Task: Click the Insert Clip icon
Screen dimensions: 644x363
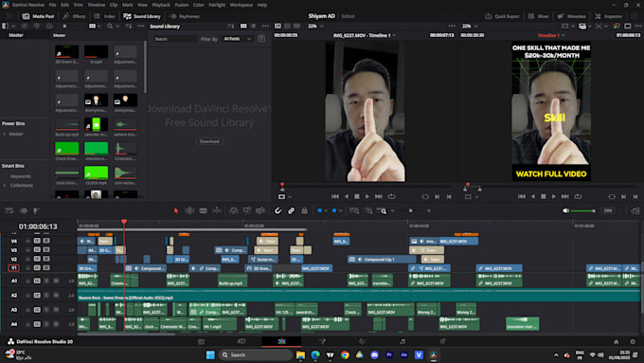Action: pos(233,210)
